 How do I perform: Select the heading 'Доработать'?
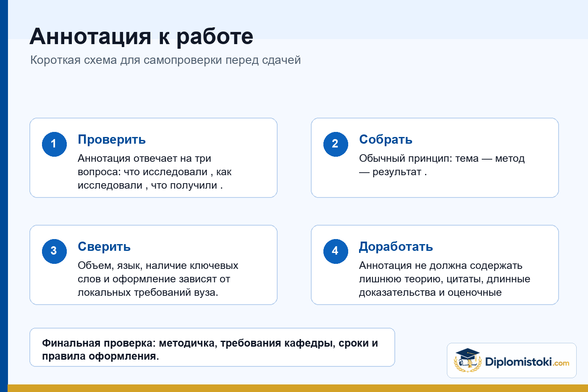[x=396, y=247]
